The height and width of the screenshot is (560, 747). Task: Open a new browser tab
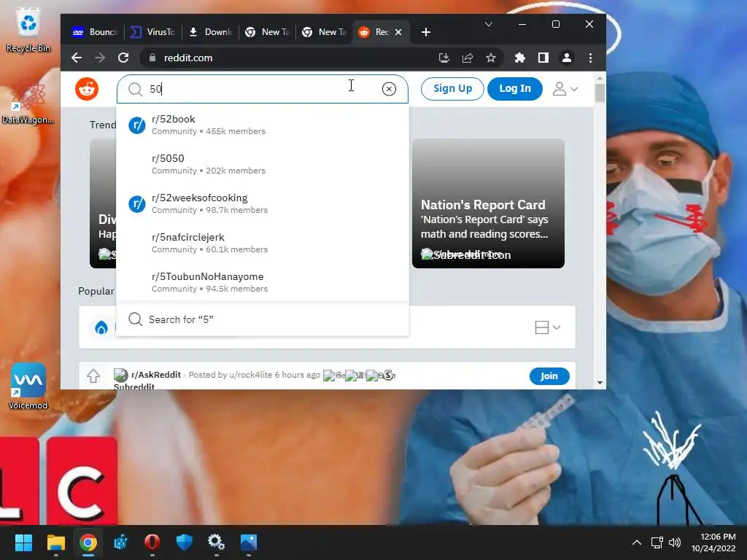[x=426, y=32]
